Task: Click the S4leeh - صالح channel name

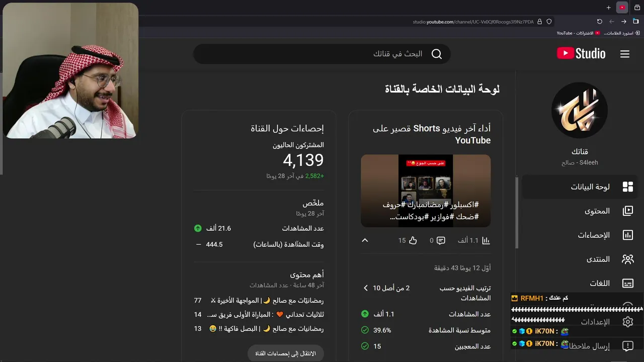Action: pos(580,163)
